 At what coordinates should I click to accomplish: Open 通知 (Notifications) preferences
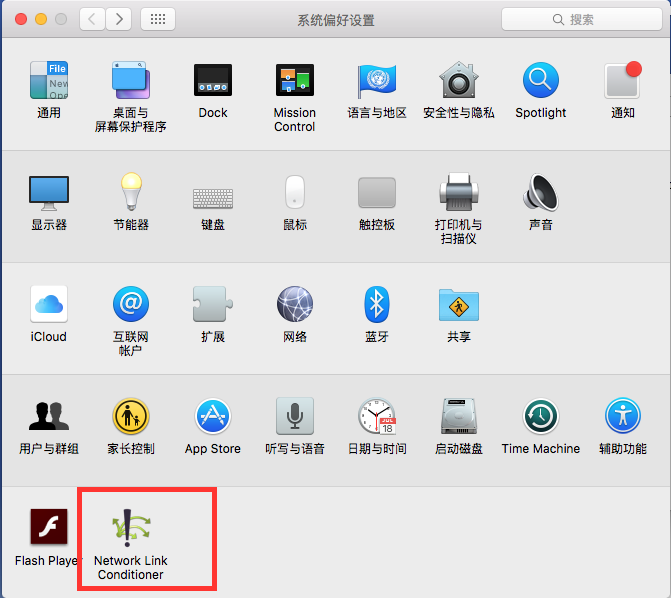point(623,80)
